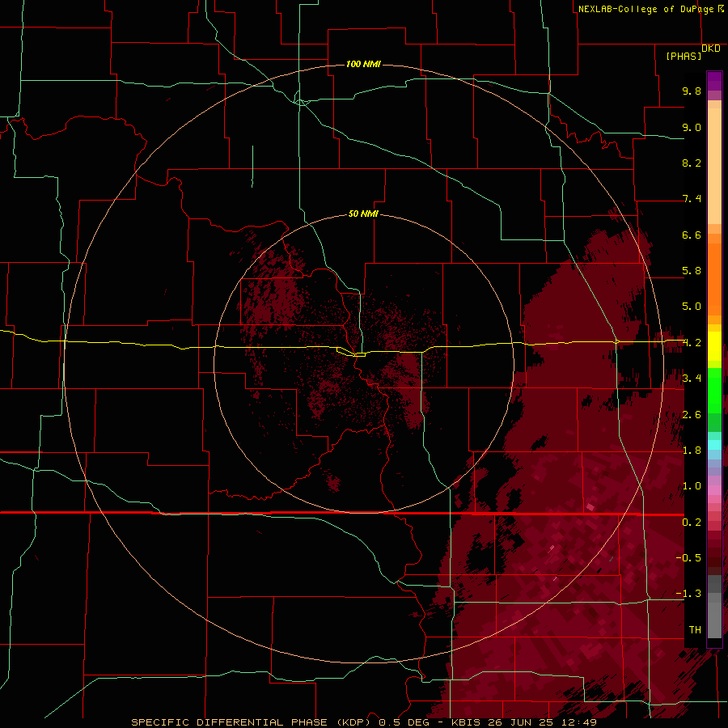Click the 2.6 value on the color scale
The height and width of the screenshot is (728, 728).
coord(692,415)
